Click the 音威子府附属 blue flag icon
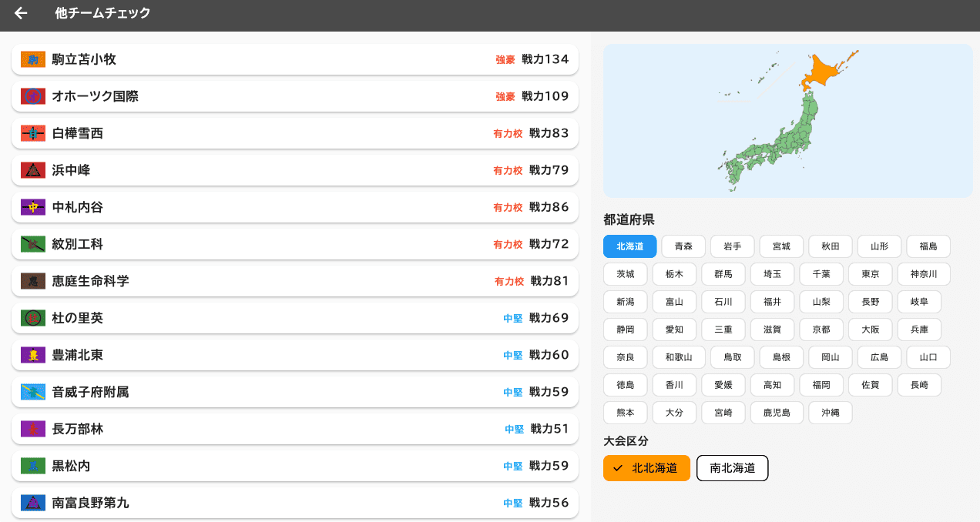The image size is (980, 522). point(33,392)
